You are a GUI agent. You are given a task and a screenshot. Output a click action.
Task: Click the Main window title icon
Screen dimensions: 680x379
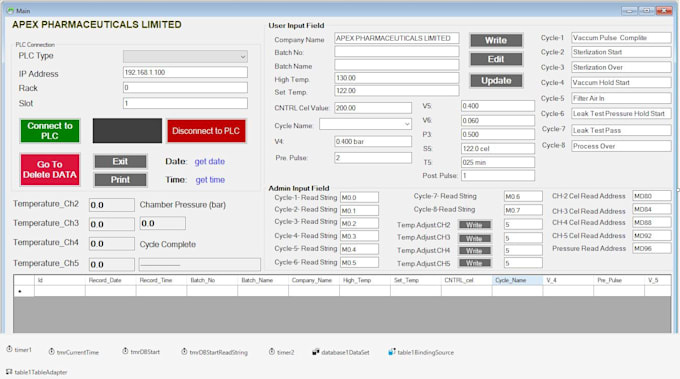pyautogui.click(x=10, y=10)
